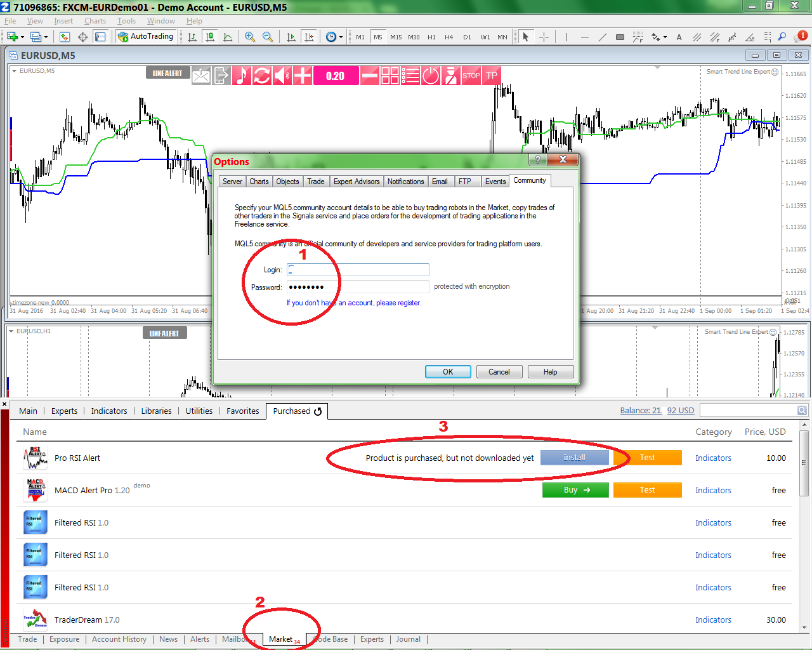Click the music note sound icon
Viewport: 812px width, 650px height.
241,76
